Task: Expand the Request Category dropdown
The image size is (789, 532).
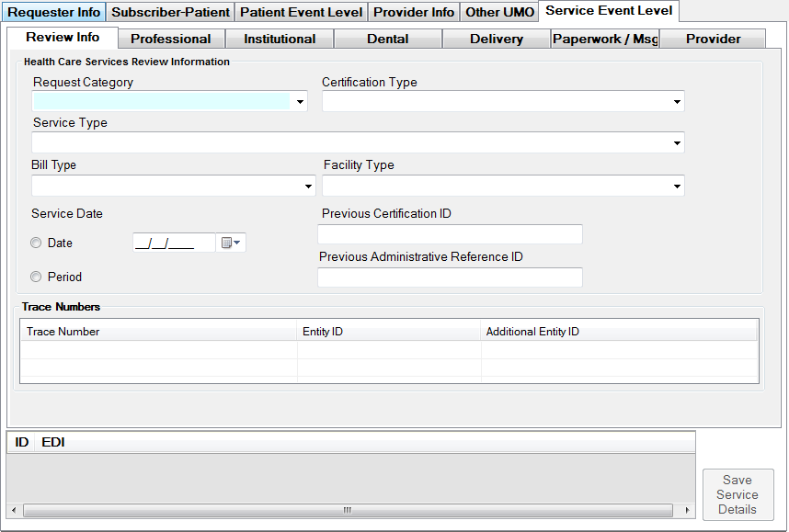Action: (300, 102)
